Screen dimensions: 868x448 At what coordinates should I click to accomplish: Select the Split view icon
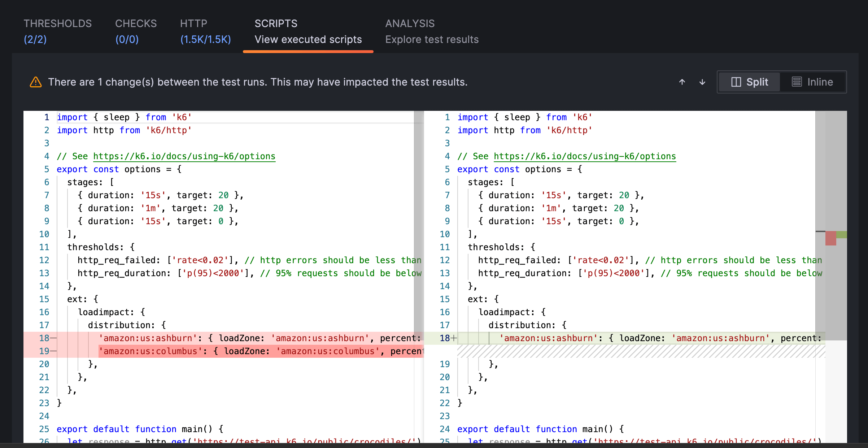(736, 82)
